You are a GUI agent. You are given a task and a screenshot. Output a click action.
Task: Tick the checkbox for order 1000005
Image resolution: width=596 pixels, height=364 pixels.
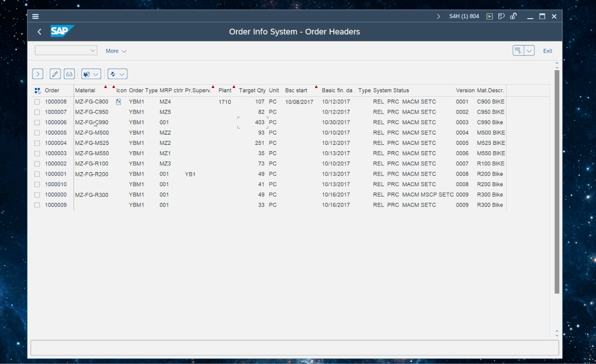(x=37, y=133)
